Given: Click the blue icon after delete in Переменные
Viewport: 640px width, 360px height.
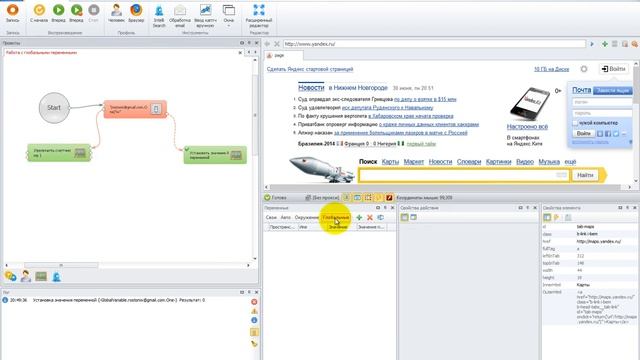Looking at the screenshot, I should pyautogui.click(x=380, y=218).
